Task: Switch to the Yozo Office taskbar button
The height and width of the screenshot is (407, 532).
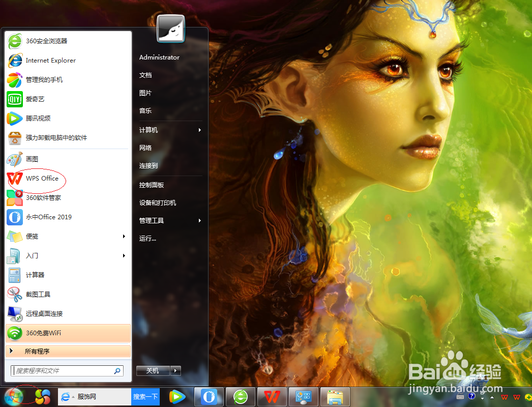Action: click(209, 396)
